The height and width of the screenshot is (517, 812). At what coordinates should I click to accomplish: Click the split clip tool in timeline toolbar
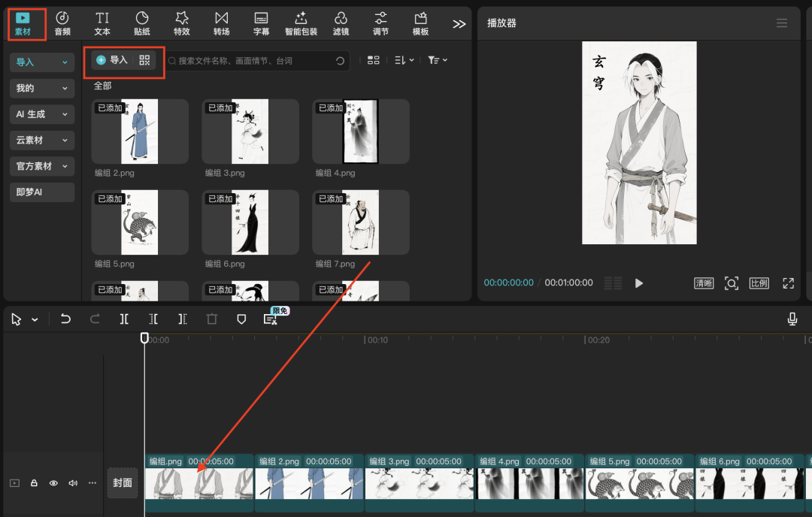(124, 319)
